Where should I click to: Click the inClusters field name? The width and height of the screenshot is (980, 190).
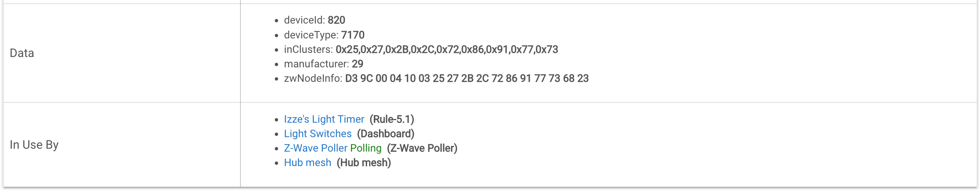coord(308,50)
